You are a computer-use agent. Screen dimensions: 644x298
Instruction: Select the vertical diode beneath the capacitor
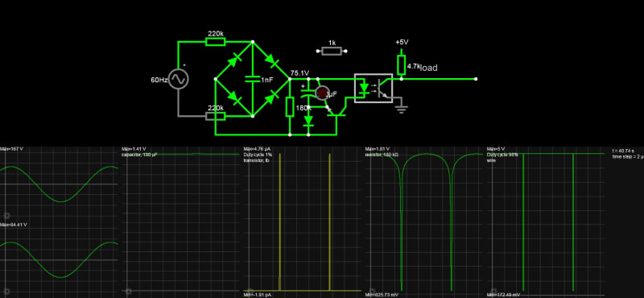[308, 121]
